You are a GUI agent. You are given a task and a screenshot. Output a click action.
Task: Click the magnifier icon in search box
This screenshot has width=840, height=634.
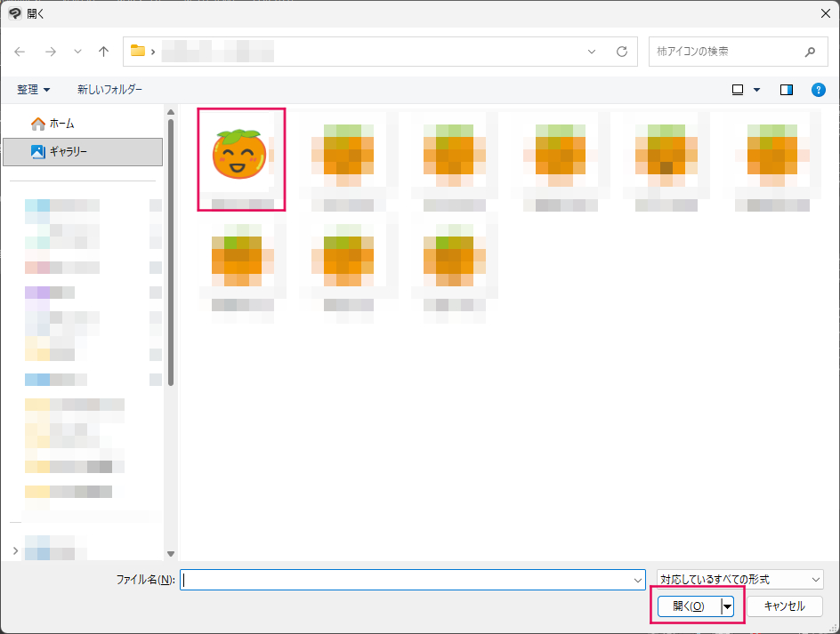[810, 52]
